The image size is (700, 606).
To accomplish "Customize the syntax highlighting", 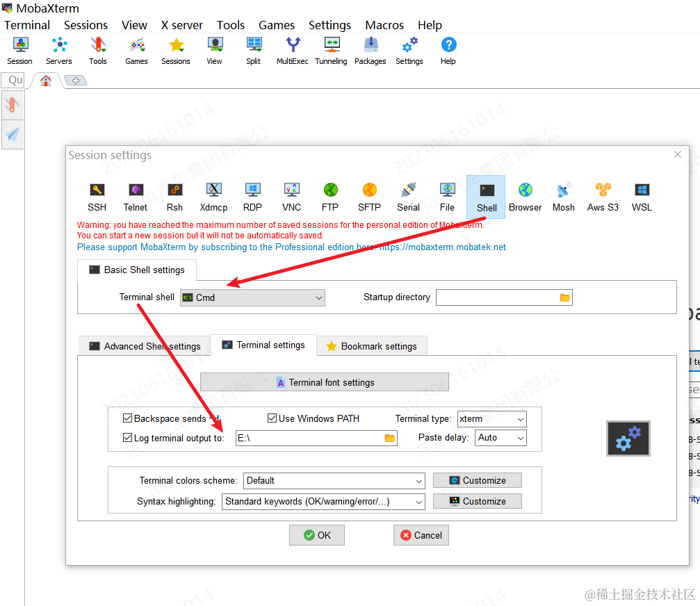I will click(478, 502).
